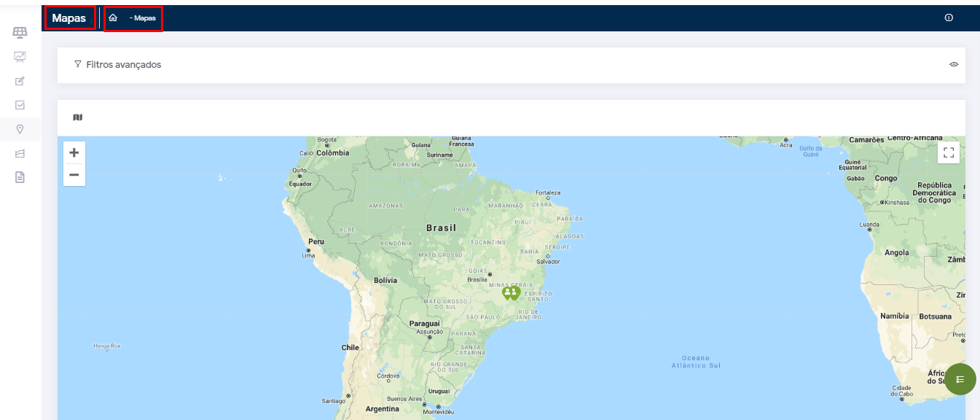
Task: Click the 'Paraguai' label on the map
Action: 425,323
